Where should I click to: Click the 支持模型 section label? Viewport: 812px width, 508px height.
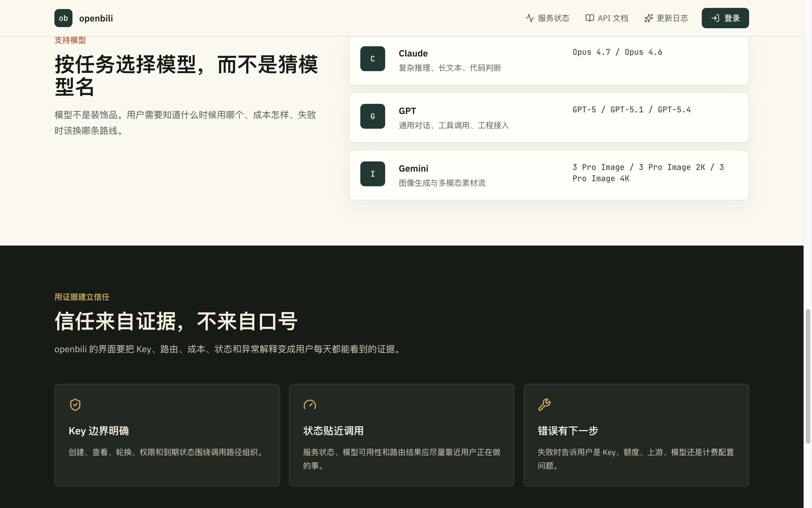tap(70, 40)
